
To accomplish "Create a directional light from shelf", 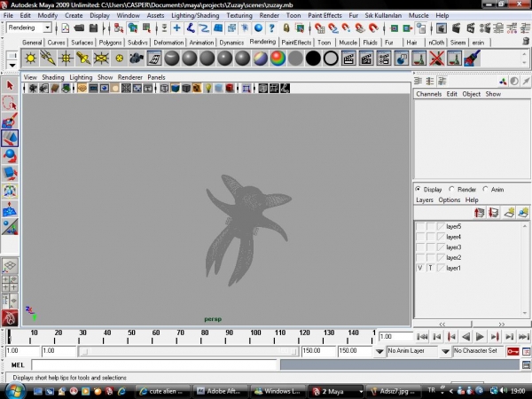I will [48, 58].
